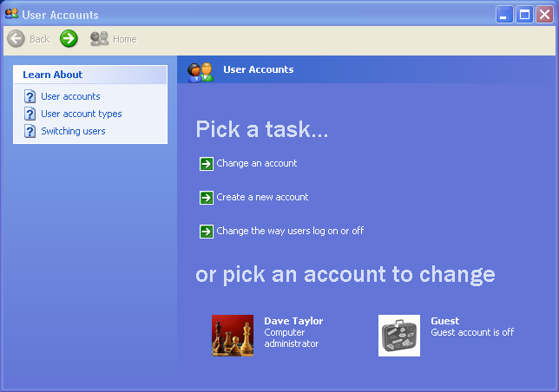The height and width of the screenshot is (392, 559).
Task: Pick the Guest account name
Action: tap(445, 321)
